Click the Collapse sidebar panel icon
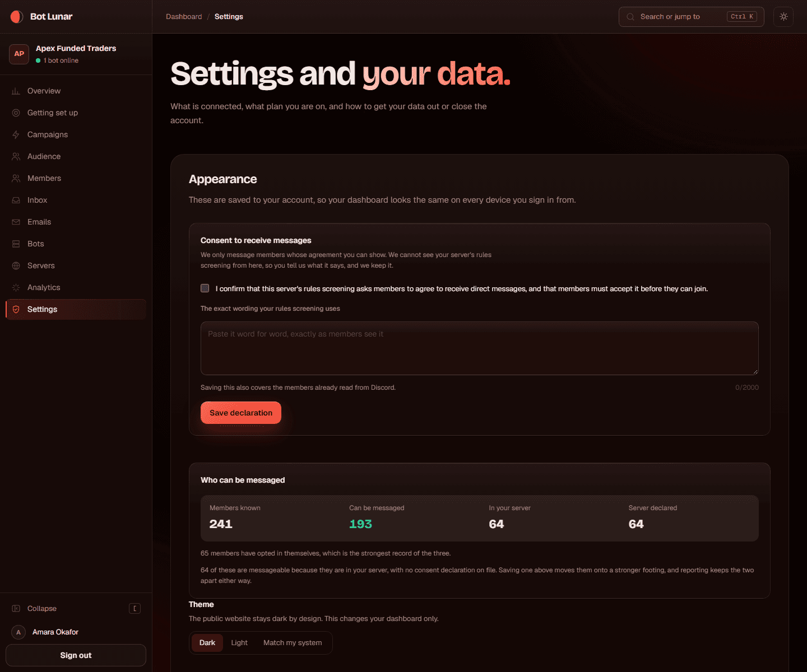 pos(16,608)
